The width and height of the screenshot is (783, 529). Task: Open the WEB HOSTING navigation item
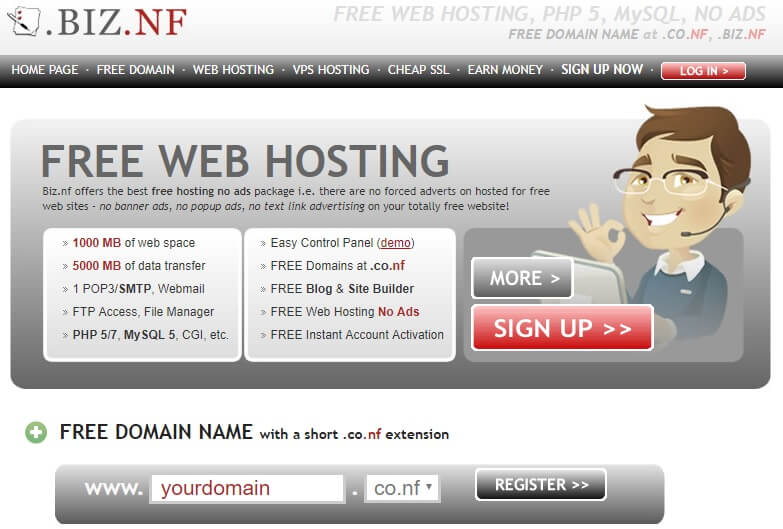click(233, 70)
